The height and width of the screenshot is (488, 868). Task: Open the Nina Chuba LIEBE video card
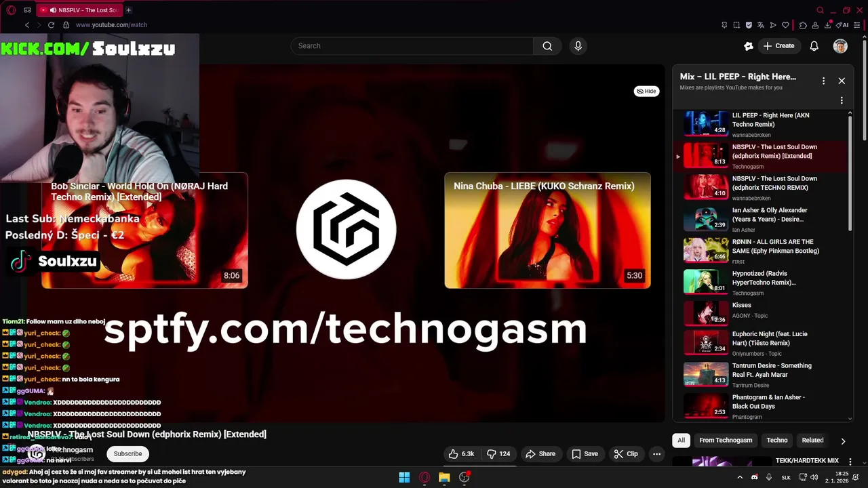point(547,230)
